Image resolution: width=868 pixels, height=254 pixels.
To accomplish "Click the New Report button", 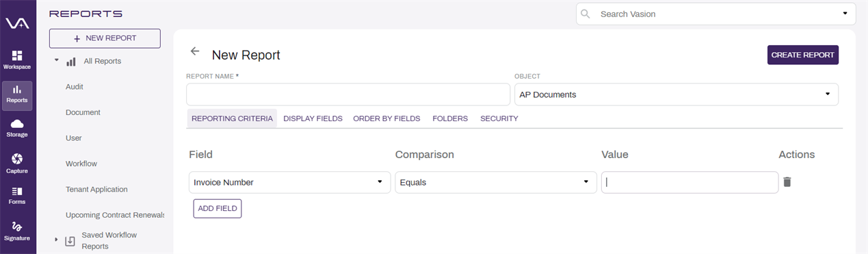I will [x=105, y=38].
